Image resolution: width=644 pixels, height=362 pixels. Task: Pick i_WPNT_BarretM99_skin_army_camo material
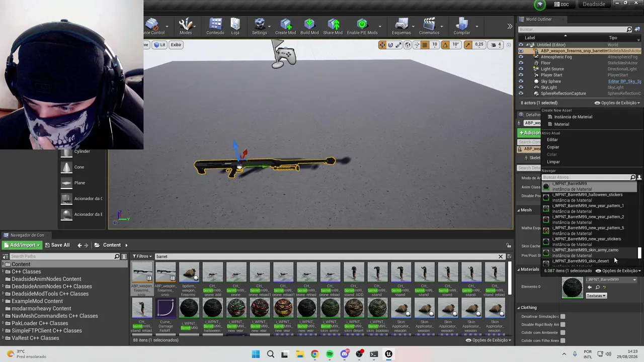pyautogui.click(x=590, y=253)
